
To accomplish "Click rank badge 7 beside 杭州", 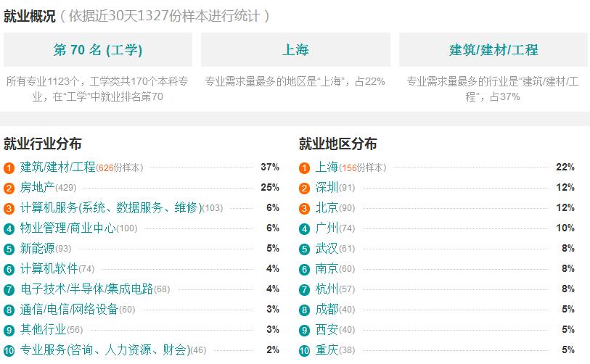I will coord(304,290).
